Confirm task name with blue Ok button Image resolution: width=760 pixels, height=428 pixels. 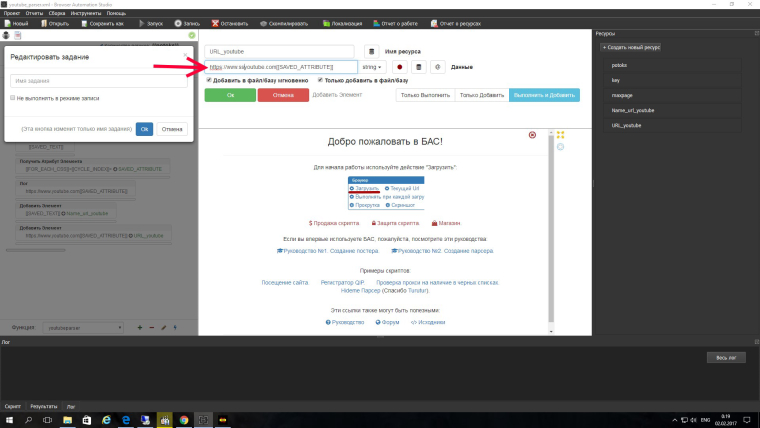coord(144,129)
